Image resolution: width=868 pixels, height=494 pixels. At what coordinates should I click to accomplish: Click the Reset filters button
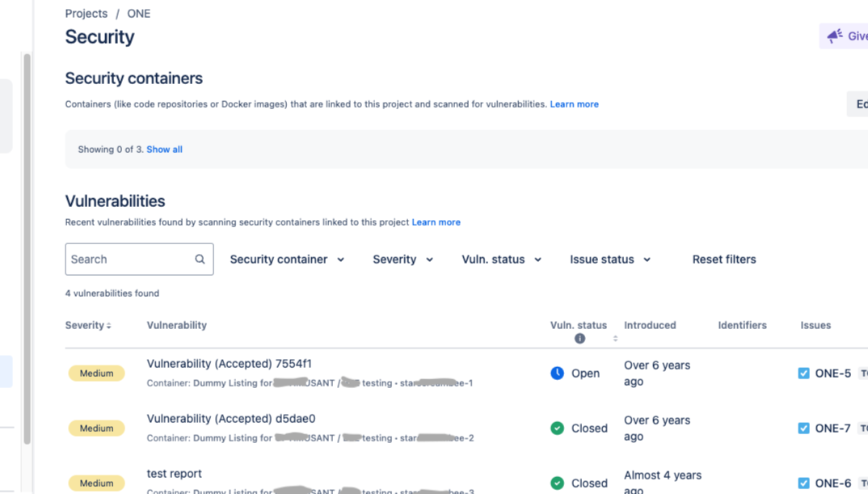(x=724, y=260)
